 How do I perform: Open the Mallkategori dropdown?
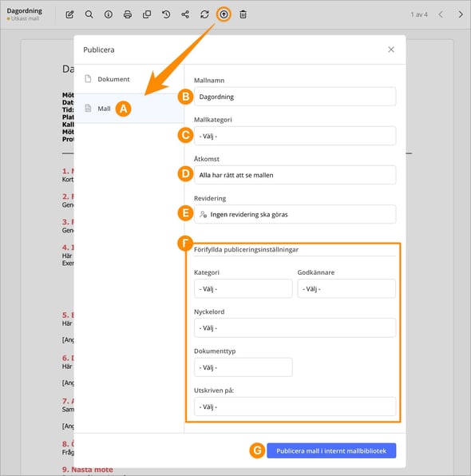point(295,136)
